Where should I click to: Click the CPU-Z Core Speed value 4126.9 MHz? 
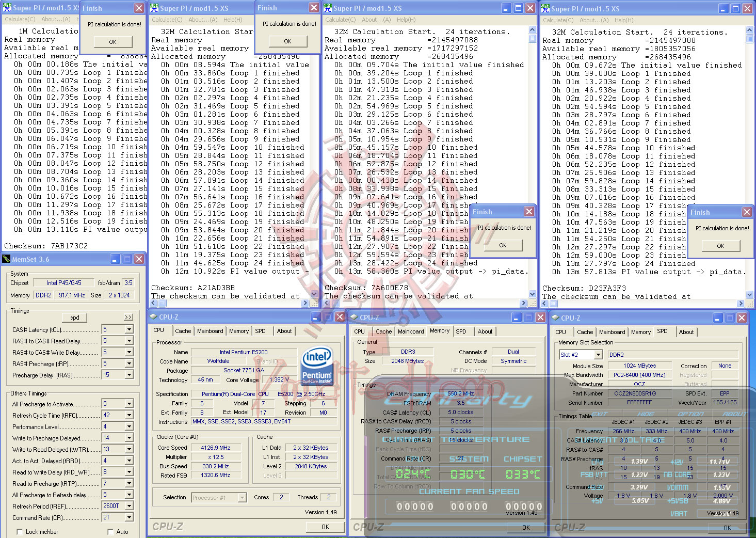216,448
